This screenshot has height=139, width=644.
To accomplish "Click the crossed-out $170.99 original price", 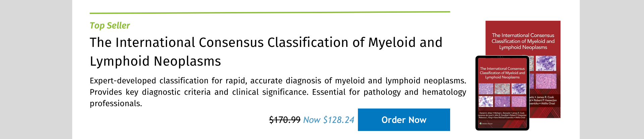I will point(284,120).
